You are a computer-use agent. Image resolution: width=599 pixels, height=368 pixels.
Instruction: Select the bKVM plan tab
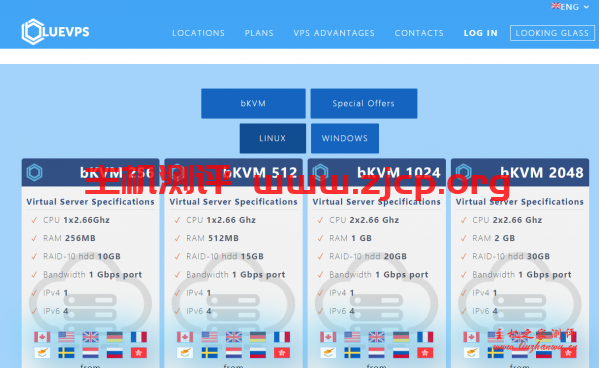point(253,104)
